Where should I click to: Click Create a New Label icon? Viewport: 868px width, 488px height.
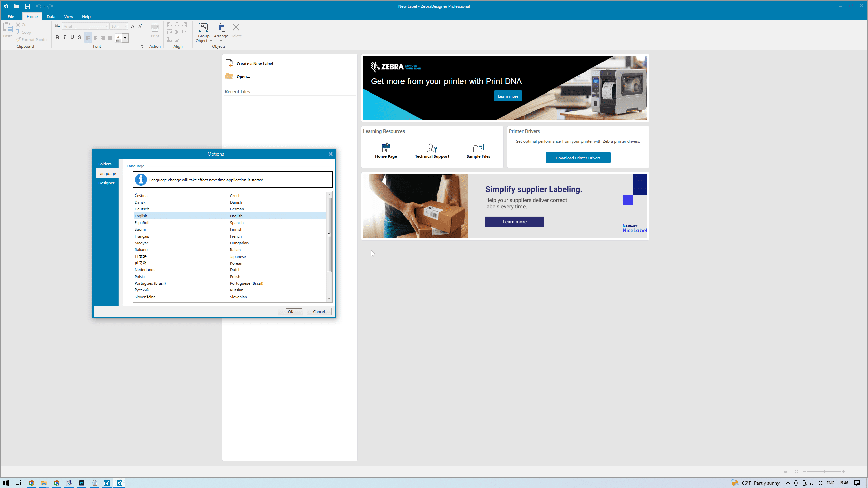[x=229, y=63]
